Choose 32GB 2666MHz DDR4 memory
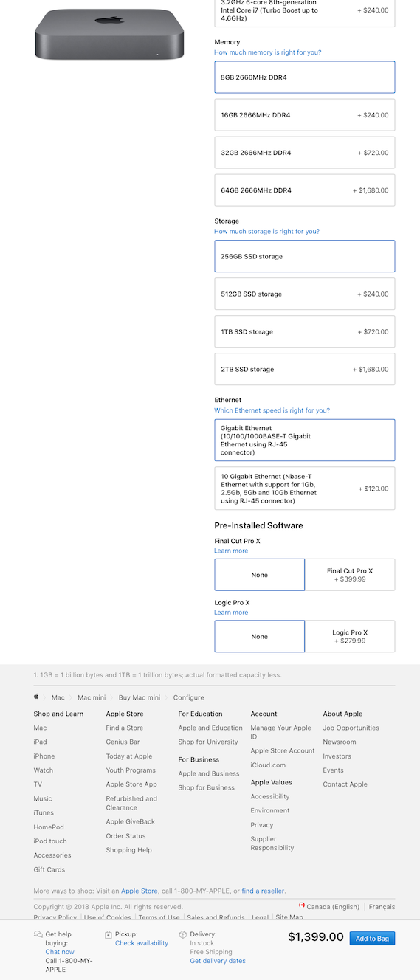The image size is (420, 980). point(305,153)
